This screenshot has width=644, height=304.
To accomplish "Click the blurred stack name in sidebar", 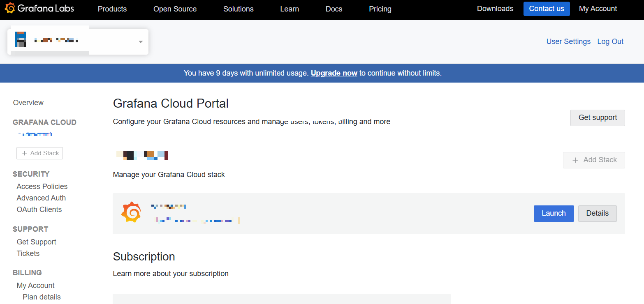I will click(x=35, y=134).
